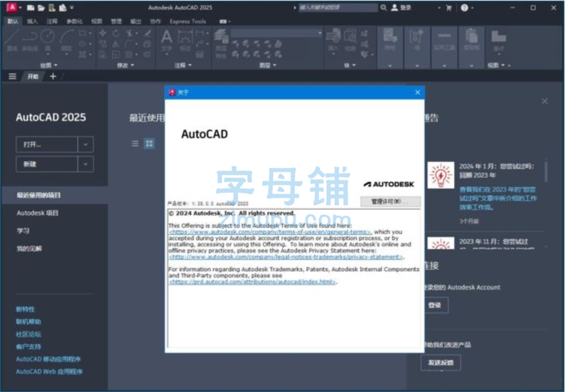Select the 默认 ribbon tab
565x392 pixels.
pos(13,21)
